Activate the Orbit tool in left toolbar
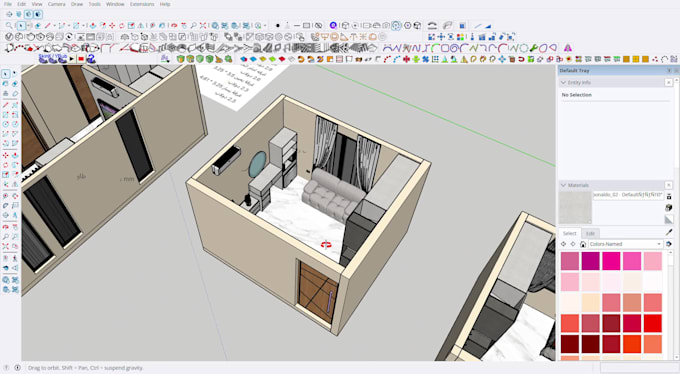 click(x=6, y=226)
